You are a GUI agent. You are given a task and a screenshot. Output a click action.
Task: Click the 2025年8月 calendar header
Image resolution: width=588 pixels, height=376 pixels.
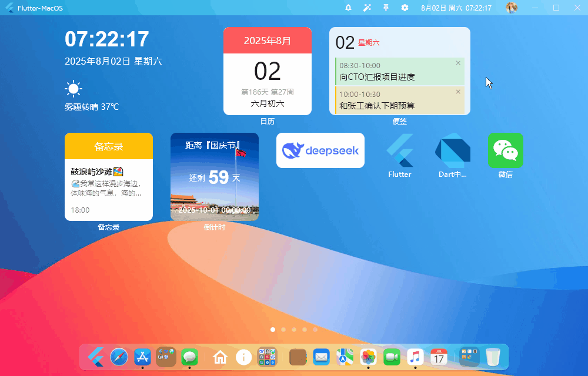click(x=268, y=41)
